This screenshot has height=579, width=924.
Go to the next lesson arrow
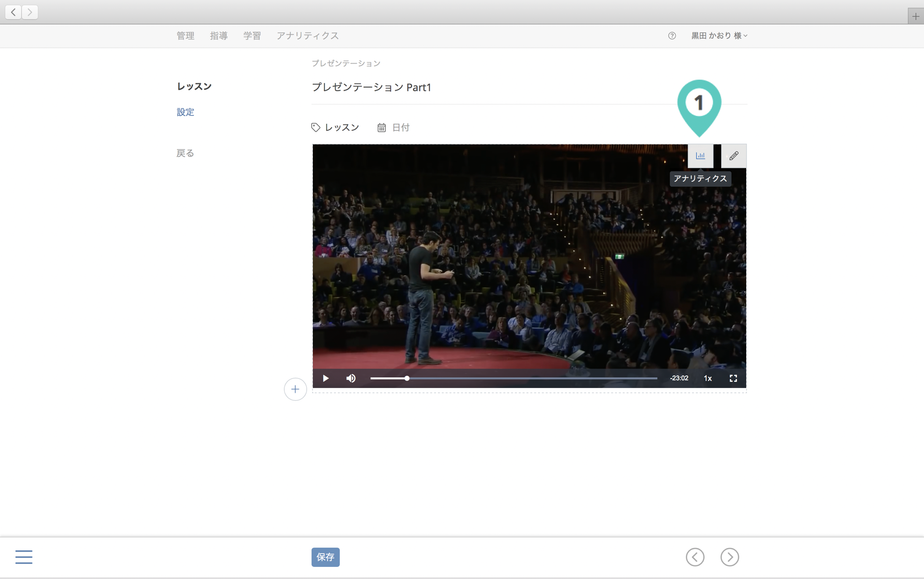coord(729,557)
